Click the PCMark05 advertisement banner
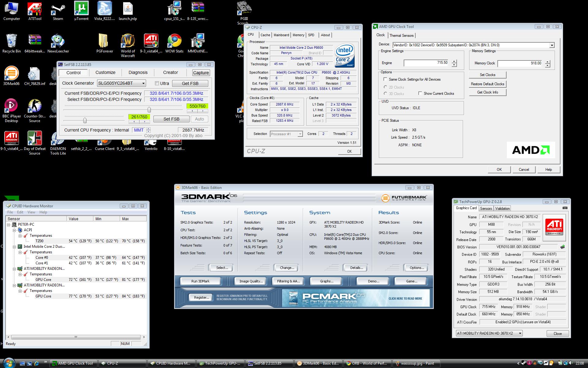Viewport: 588px width, 368px height. pyautogui.click(x=356, y=298)
